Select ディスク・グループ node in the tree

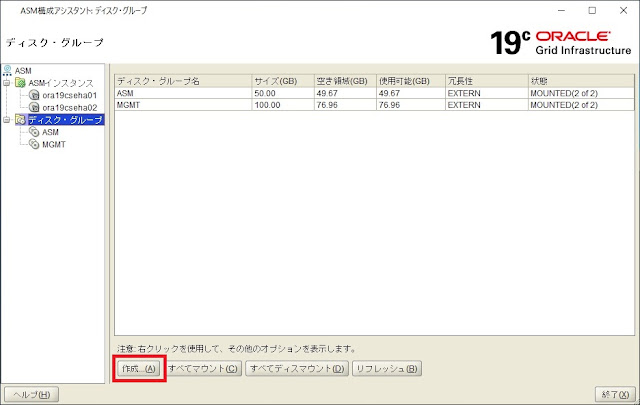click(x=65, y=120)
